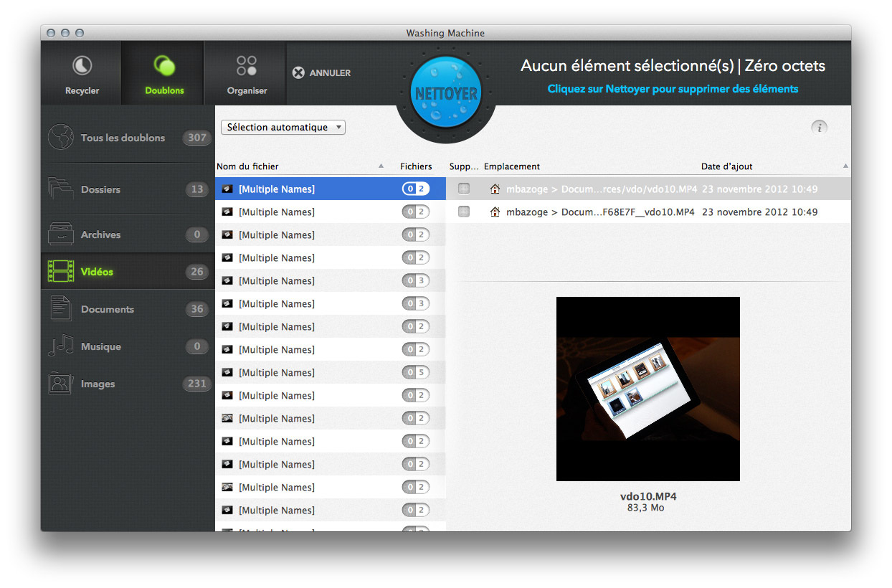Click the Supp… column header

click(x=464, y=166)
